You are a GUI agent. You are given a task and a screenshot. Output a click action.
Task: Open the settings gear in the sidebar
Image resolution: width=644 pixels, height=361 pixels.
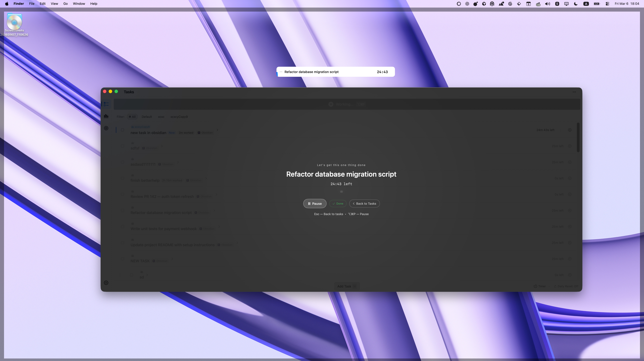(106, 283)
